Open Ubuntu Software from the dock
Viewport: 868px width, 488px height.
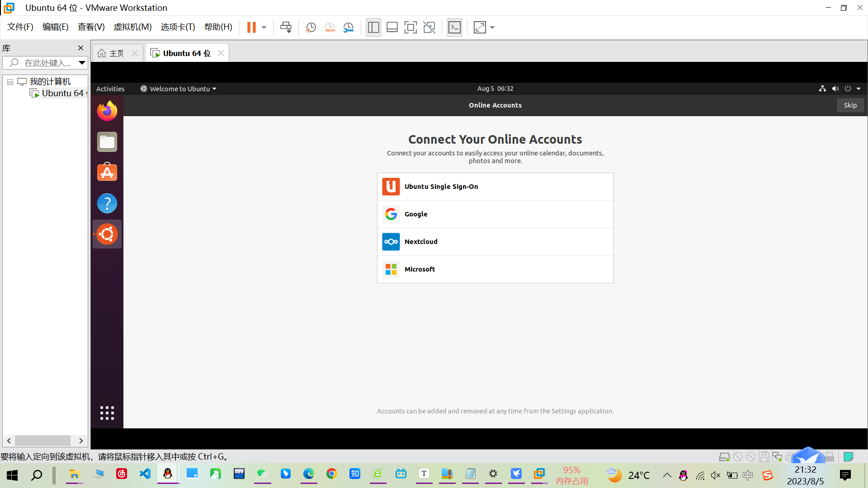(107, 172)
